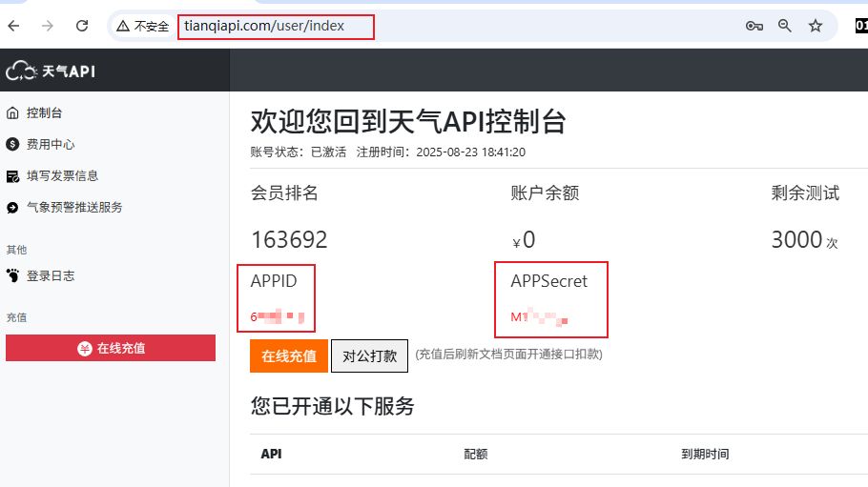868x487 pixels.
Task: Click the browser back arrow
Action: coord(14,26)
